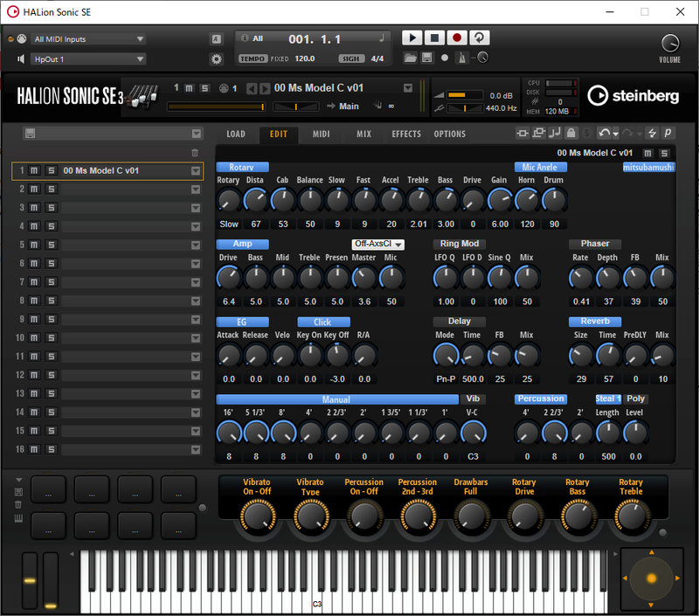Click the Poly button
The height and width of the screenshot is (616, 699).
click(635, 399)
